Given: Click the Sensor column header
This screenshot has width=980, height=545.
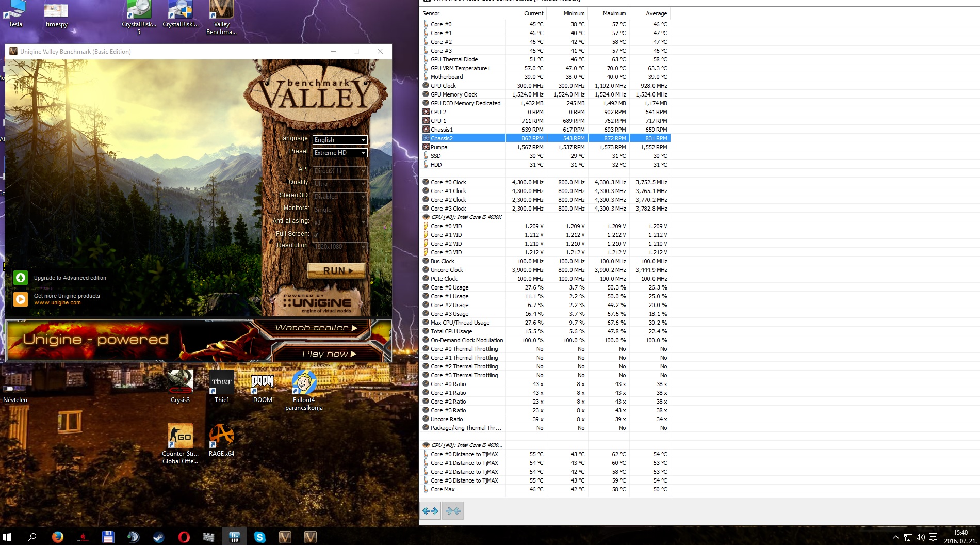Looking at the screenshot, I should (x=463, y=13).
